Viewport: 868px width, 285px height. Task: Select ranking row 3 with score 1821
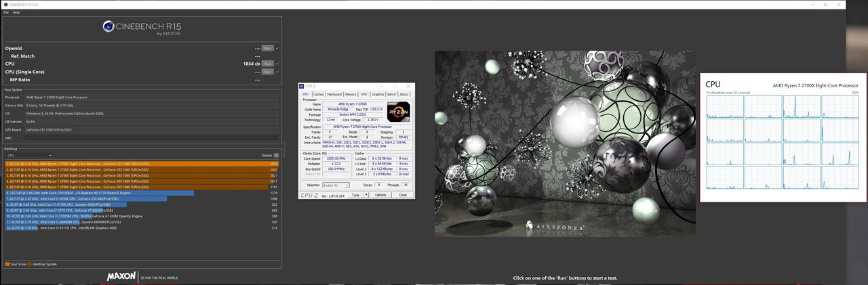[142, 175]
